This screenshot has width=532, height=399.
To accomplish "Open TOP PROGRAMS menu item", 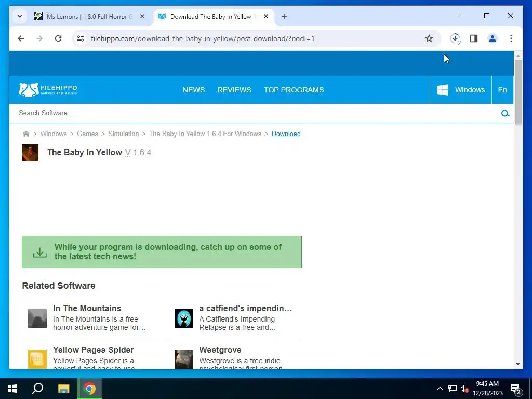I will pos(294,90).
